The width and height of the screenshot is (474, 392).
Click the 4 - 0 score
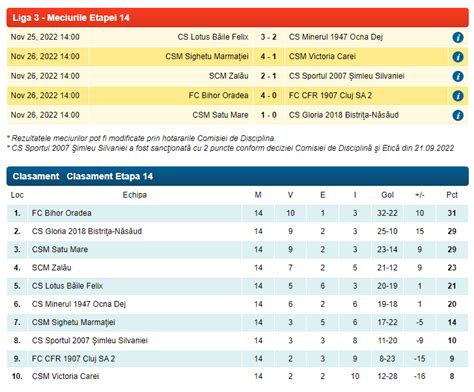click(x=269, y=95)
